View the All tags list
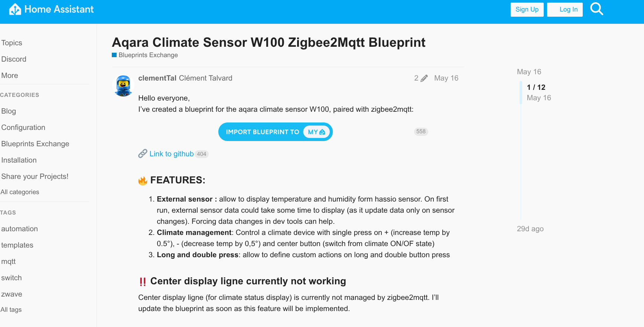Screen dimensions: 644x327 click(x=11, y=310)
